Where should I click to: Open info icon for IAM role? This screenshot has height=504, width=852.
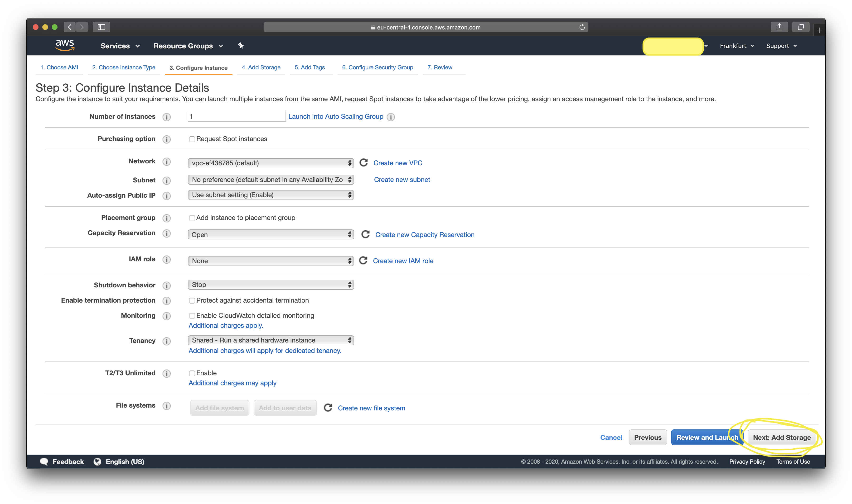(x=167, y=259)
